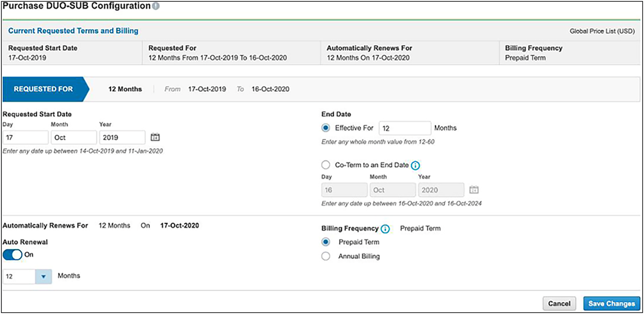Click the info icon beside Billing Frequency
The image size is (644, 314).
385,229
